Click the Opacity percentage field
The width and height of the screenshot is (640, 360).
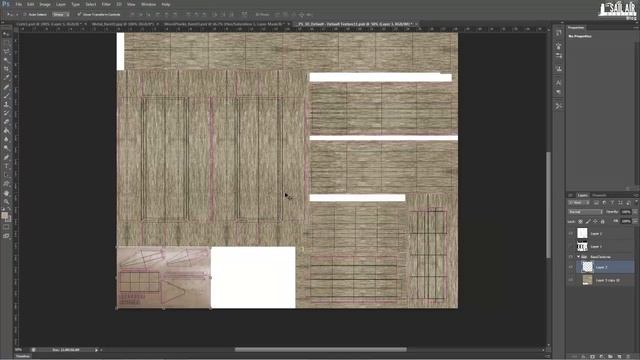pos(626,212)
